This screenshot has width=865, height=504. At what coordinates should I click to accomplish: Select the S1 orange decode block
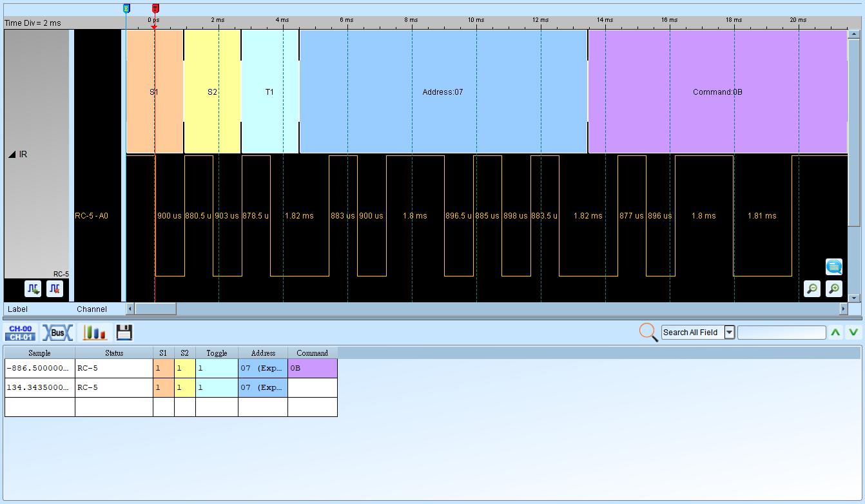[155, 92]
